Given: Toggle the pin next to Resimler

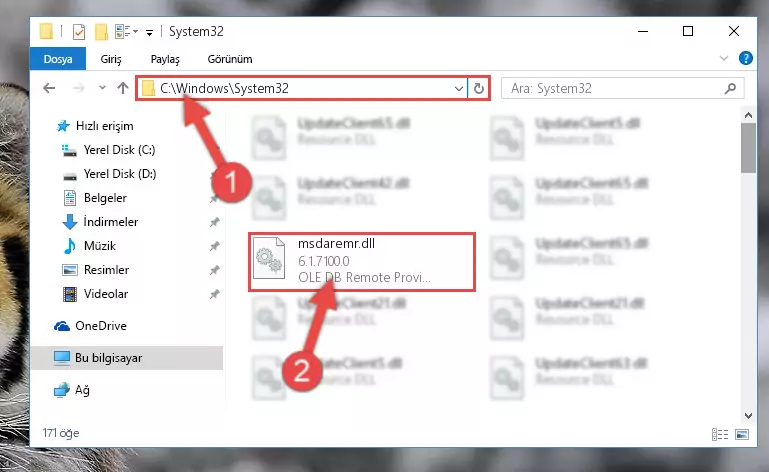Looking at the screenshot, I should coord(214,270).
